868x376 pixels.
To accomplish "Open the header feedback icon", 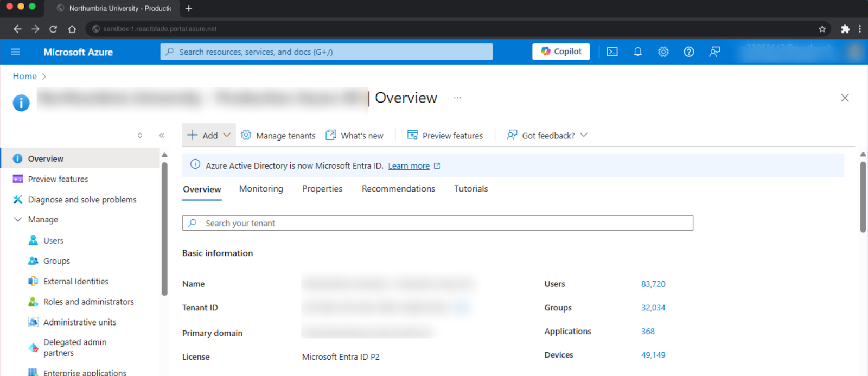I will (x=714, y=52).
